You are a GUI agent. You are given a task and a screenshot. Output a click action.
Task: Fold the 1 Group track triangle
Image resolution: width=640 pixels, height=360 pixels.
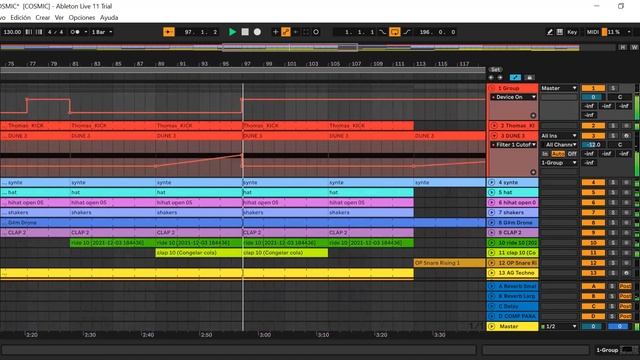(492, 88)
